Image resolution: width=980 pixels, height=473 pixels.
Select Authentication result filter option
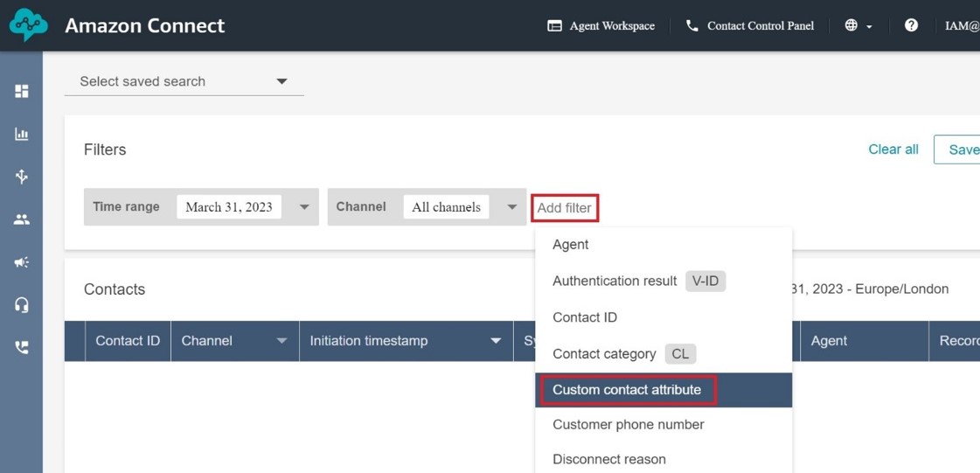pyautogui.click(x=664, y=282)
